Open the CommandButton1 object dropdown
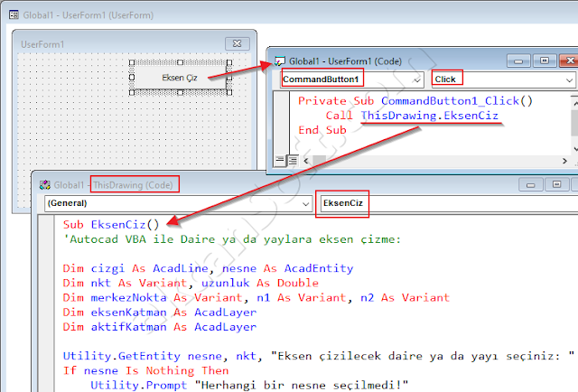 click(x=417, y=79)
